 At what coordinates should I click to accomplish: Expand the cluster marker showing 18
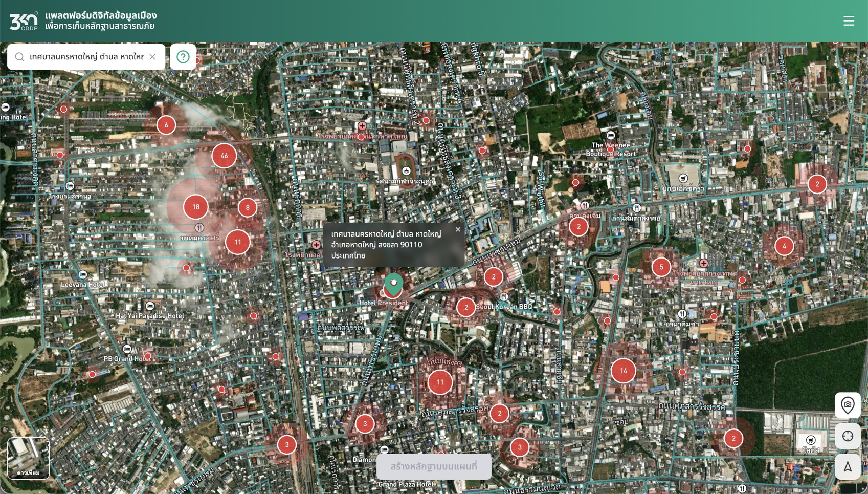tap(196, 207)
